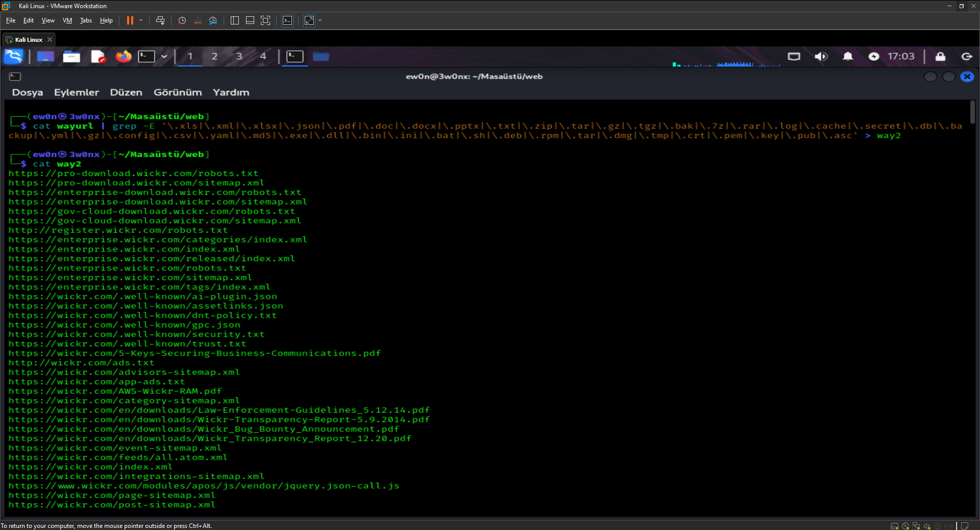This screenshot has height=530, width=980.
Task: Click the 17:03 panel clock
Action: click(x=901, y=56)
